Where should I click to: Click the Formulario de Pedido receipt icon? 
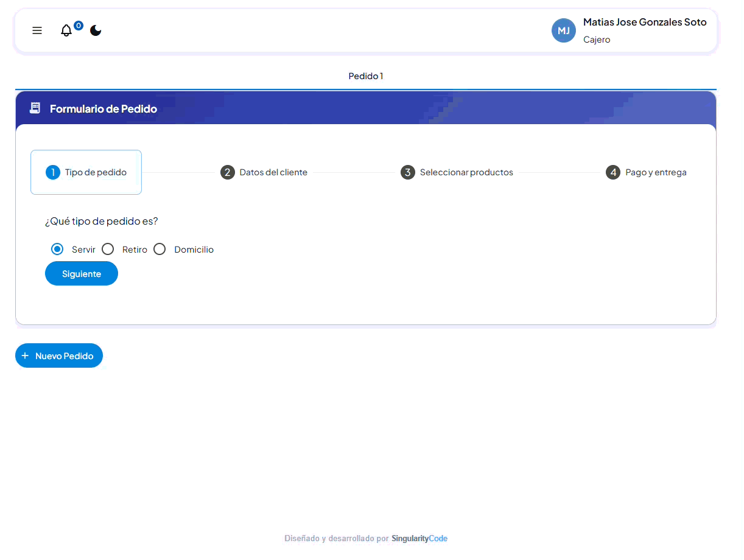pyautogui.click(x=35, y=108)
